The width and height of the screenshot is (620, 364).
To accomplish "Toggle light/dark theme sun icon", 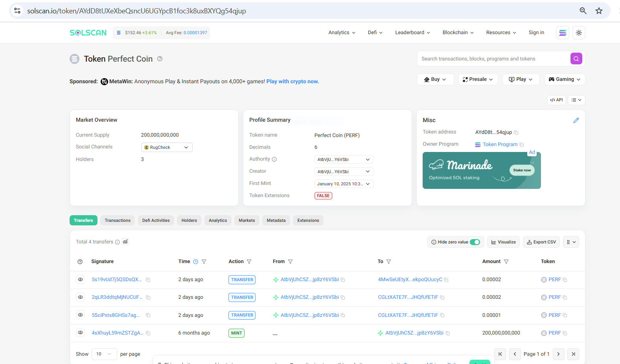I will pos(579,33).
